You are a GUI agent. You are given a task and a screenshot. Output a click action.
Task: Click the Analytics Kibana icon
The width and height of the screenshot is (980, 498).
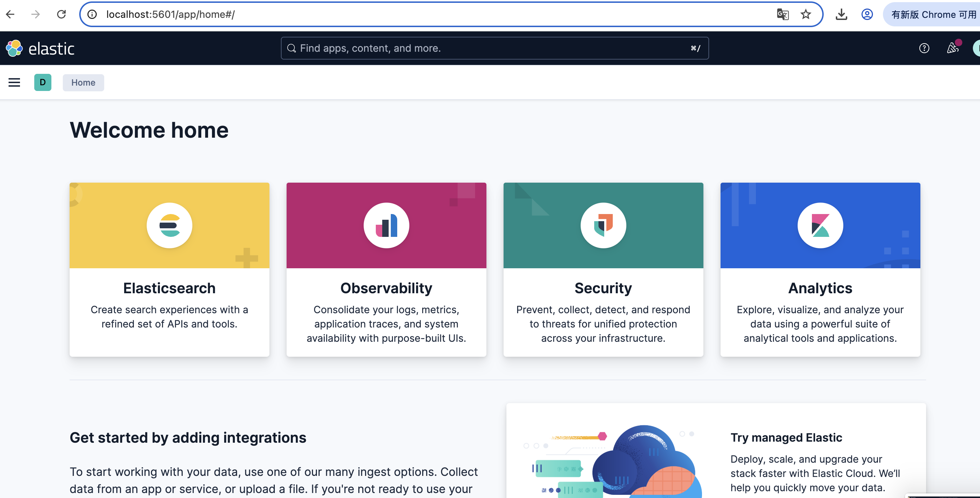820,225
